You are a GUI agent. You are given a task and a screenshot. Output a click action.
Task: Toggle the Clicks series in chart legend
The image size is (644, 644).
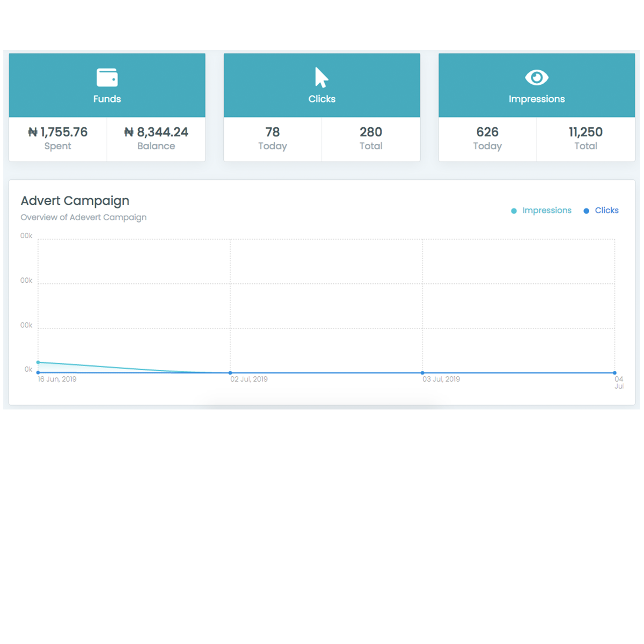(x=601, y=210)
